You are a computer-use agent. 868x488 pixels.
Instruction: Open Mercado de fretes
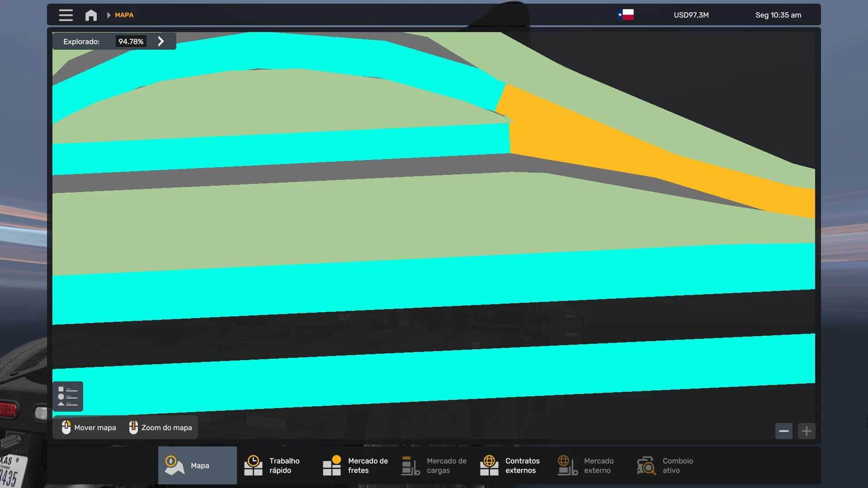coord(355,465)
